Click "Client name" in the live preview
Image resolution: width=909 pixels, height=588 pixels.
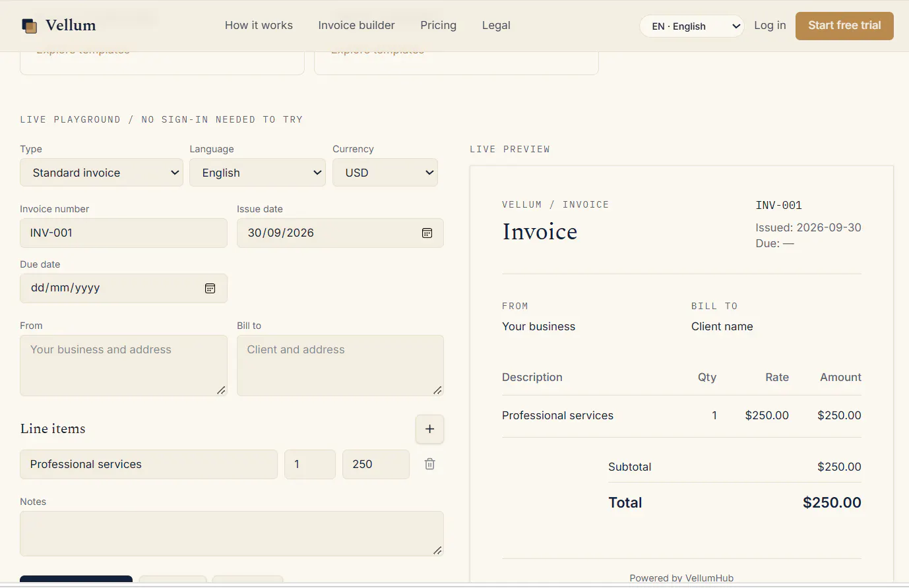point(722,326)
